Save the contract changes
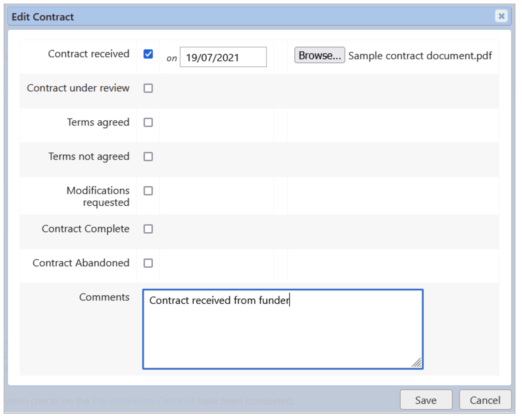This screenshot has height=420, width=522. 426,400
